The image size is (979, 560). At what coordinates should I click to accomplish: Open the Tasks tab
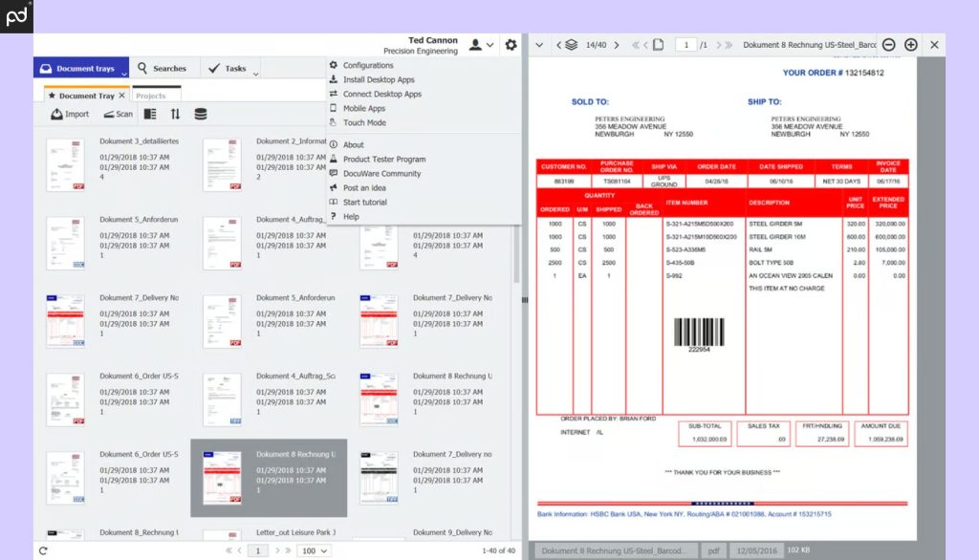click(228, 68)
